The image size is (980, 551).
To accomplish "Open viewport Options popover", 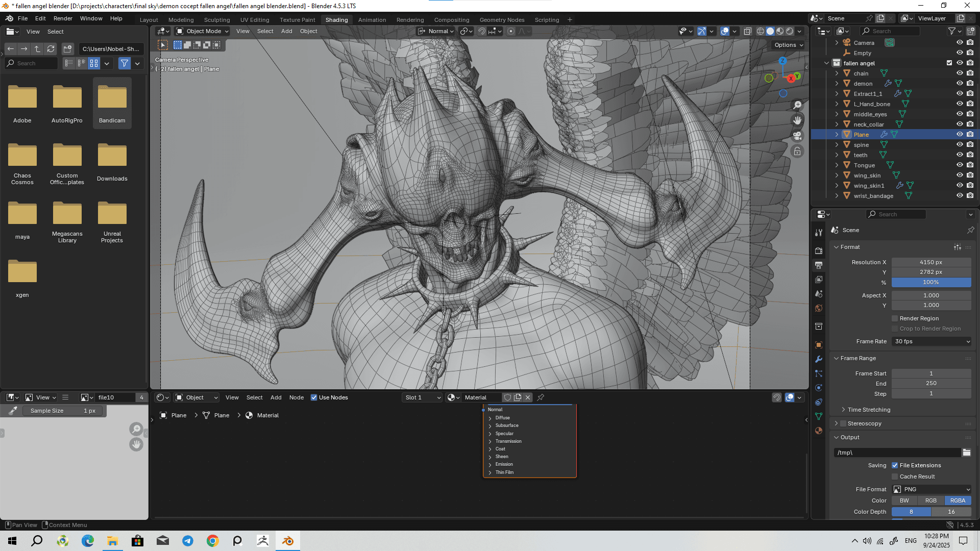I will point(789,45).
